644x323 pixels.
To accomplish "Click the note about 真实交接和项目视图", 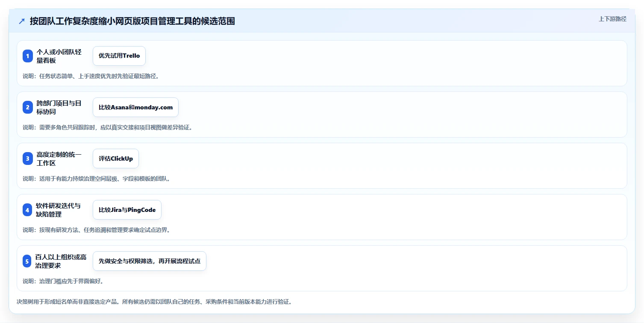I will click(x=107, y=127).
